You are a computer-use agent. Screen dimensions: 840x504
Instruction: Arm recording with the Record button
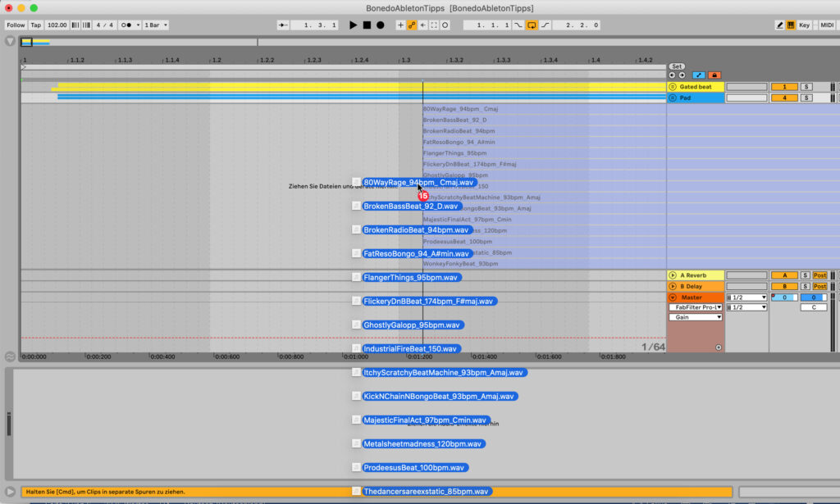coord(381,25)
